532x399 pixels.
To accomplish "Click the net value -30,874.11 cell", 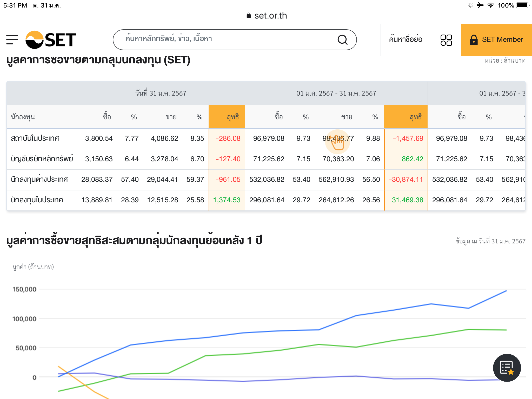I will tap(406, 179).
